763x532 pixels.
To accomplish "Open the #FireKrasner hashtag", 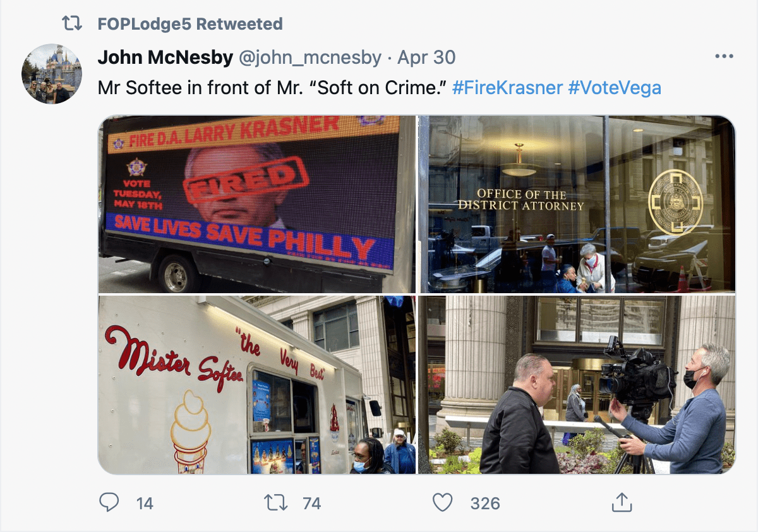I will [507, 87].
